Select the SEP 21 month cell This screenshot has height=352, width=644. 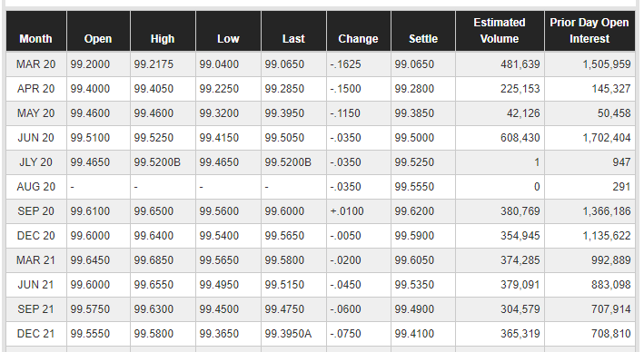click(36, 309)
